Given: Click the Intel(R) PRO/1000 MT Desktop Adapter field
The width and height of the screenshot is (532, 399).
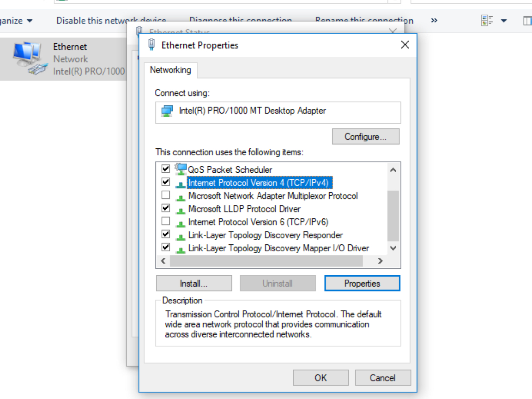Looking at the screenshot, I should [x=278, y=113].
